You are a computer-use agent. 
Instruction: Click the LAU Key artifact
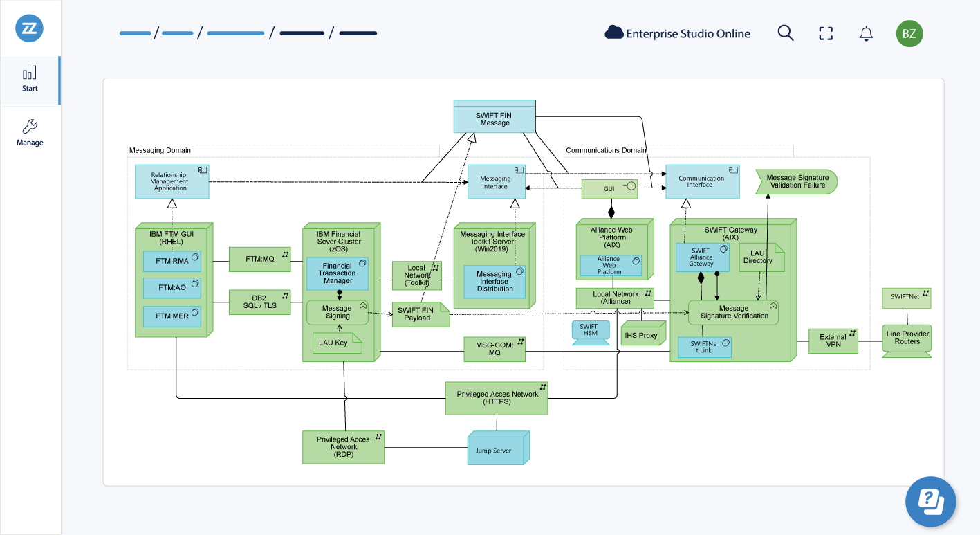point(336,343)
